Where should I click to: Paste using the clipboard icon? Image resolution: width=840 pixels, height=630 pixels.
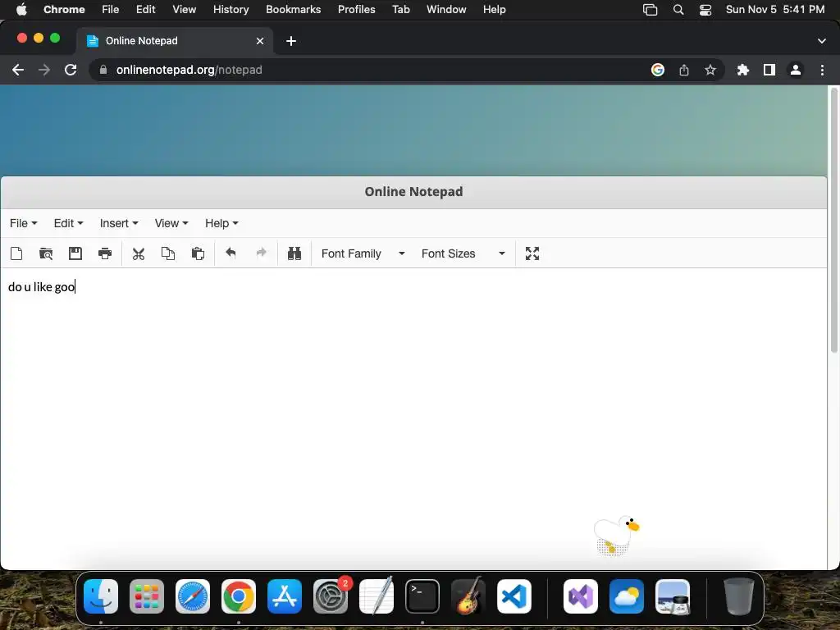[198, 253]
